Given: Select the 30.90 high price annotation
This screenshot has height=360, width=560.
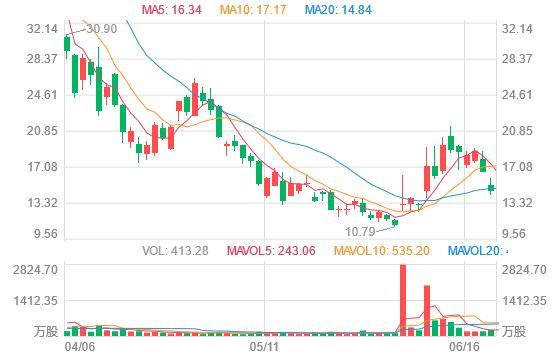Looking at the screenshot, I should (x=102, y=29).
